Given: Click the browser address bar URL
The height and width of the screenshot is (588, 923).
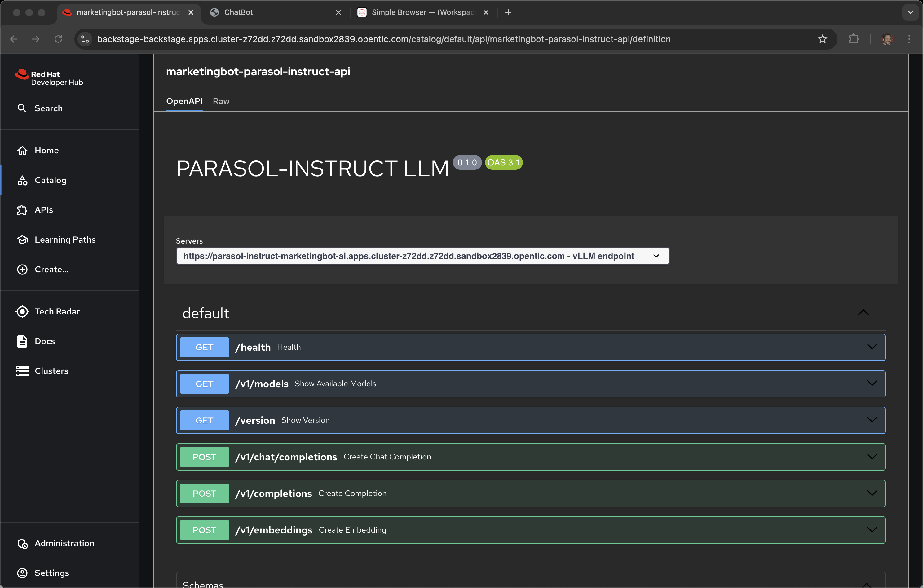Looking at the screenshot, I should tap(383, 39).
